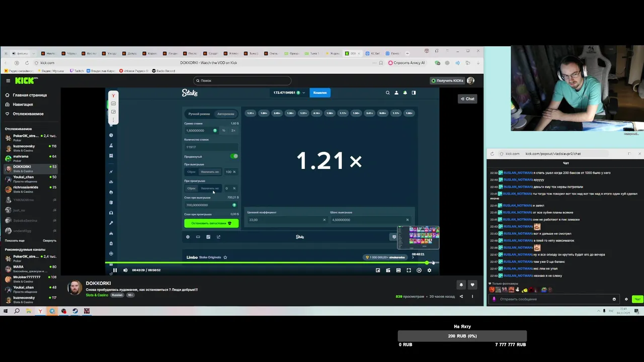Pause the VOD playback
644x362 pixels.
click(115, 270)
